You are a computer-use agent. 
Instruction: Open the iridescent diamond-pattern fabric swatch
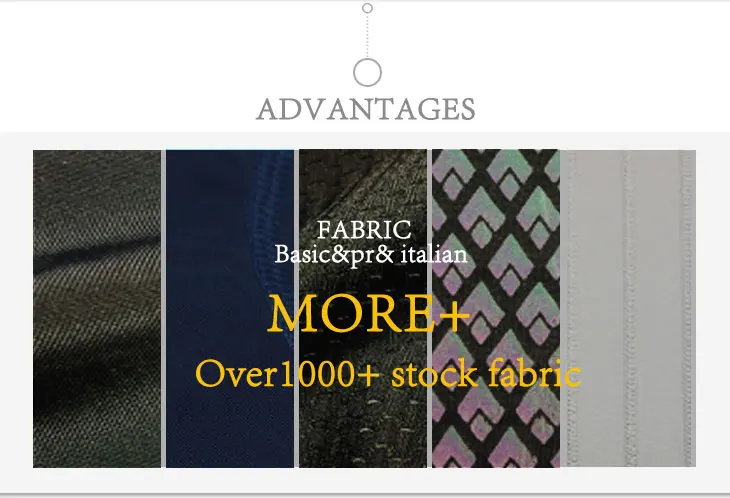[496, 309]
